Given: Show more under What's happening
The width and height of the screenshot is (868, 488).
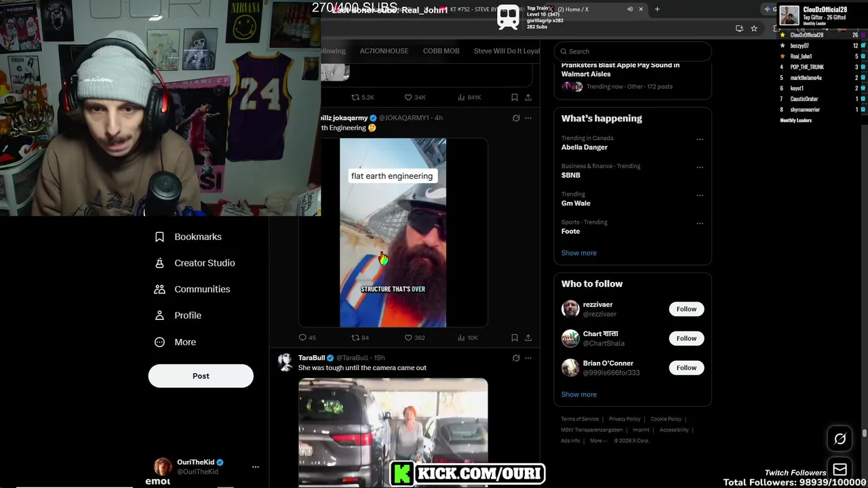Looking at the screenshot, I should pyautogui.click(x=579, y=253).
